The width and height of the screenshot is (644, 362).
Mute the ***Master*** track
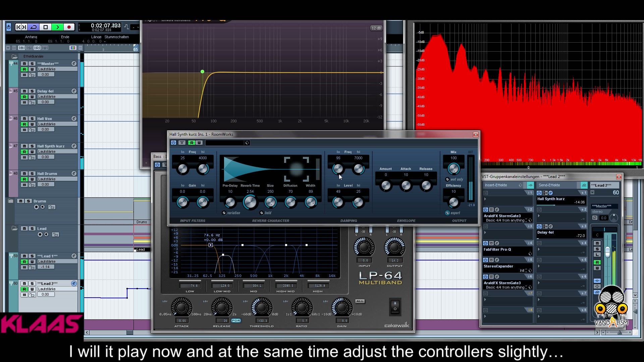24,64
